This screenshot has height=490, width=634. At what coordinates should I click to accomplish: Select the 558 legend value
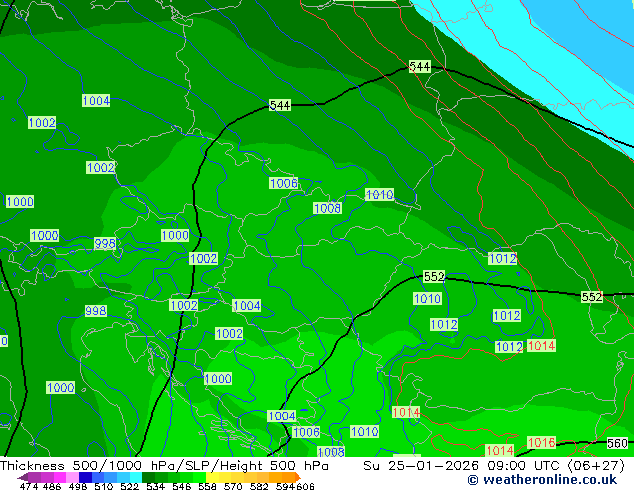(x=207, y=486)
